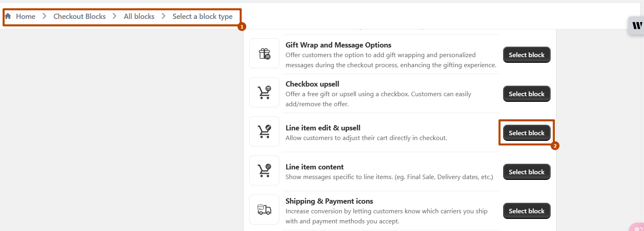The image size is (644, 231).
Task: Click Select a block type breadcrumb
Action: tap(202, 16)
